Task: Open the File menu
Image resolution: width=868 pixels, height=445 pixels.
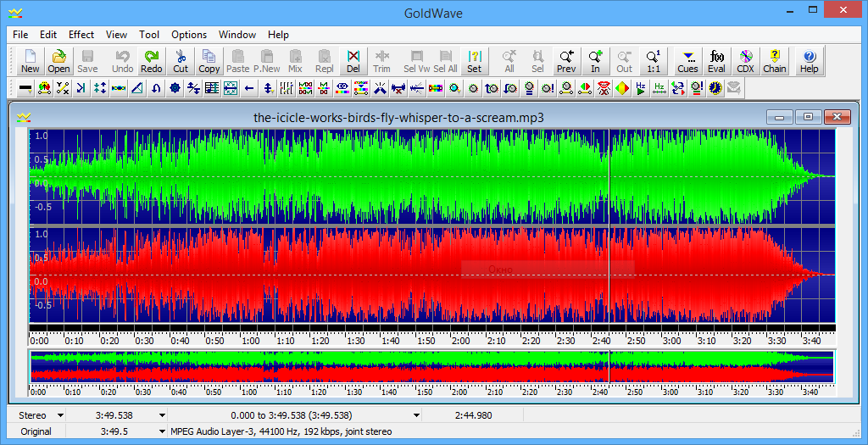Action: point(20,34)
